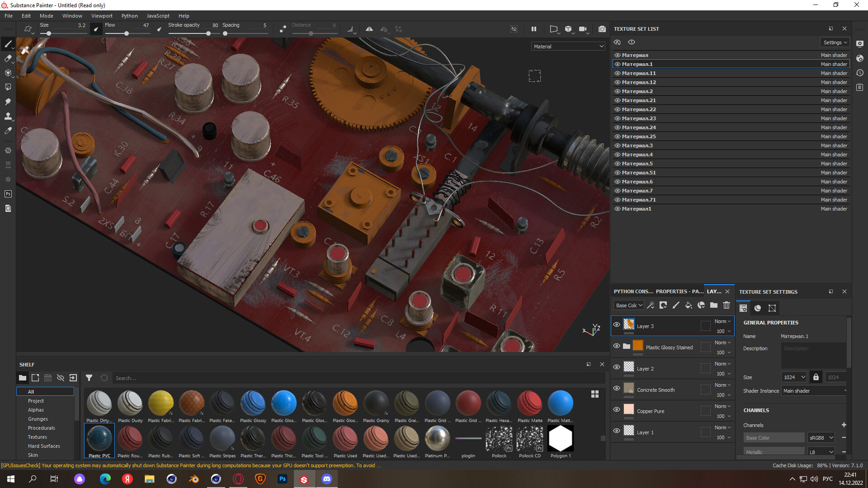Hide the Материал.12 texture set
This screenshot has height=488, width=868.
618,82
